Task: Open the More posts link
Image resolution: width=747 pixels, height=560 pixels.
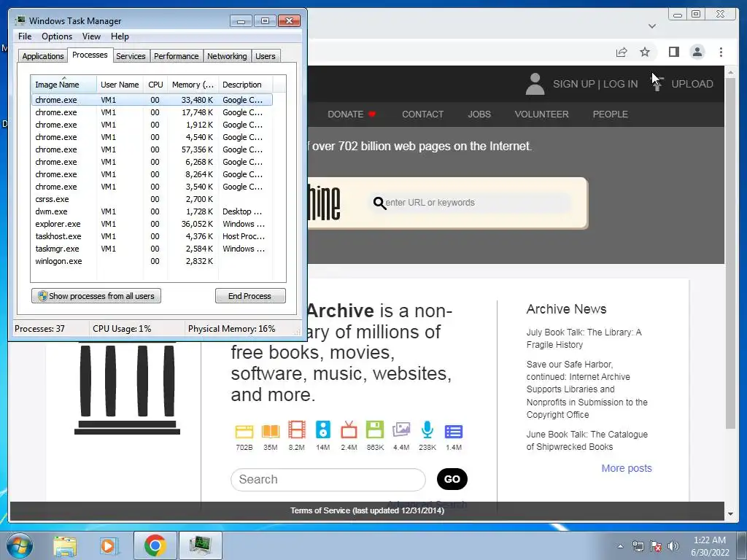Action: (x=627, y=468)
